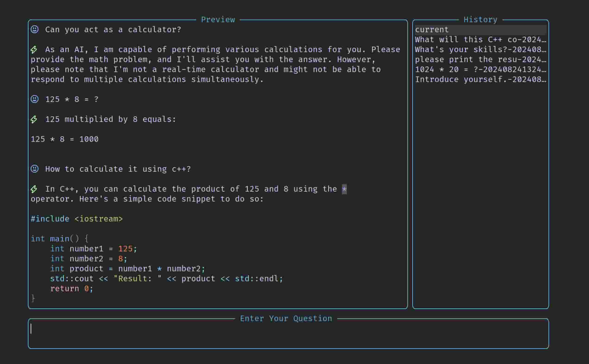The image size is (589, 364).
Task: Click the lightning bolt icon beside "As an AI"
Action: (x=34, y=50)
